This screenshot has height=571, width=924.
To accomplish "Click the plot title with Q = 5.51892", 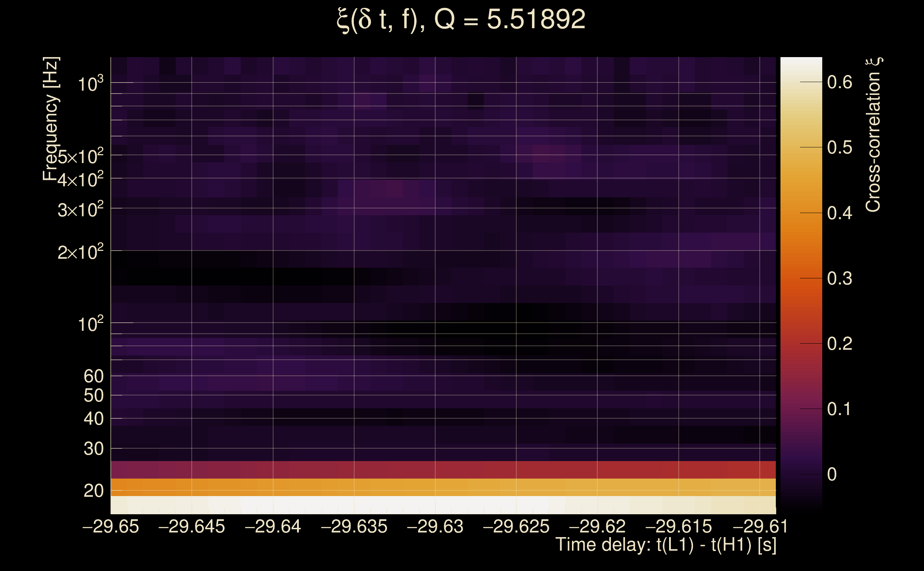I will pos(461,20).
